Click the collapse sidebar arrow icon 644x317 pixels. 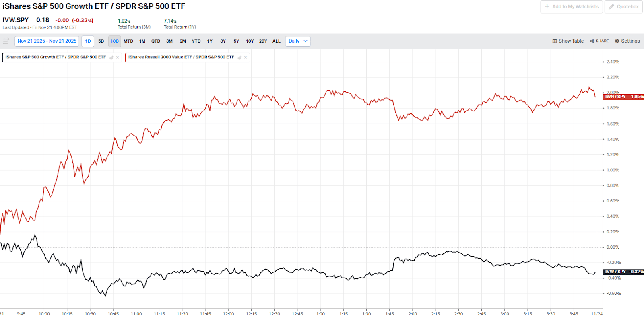point(6,41)
